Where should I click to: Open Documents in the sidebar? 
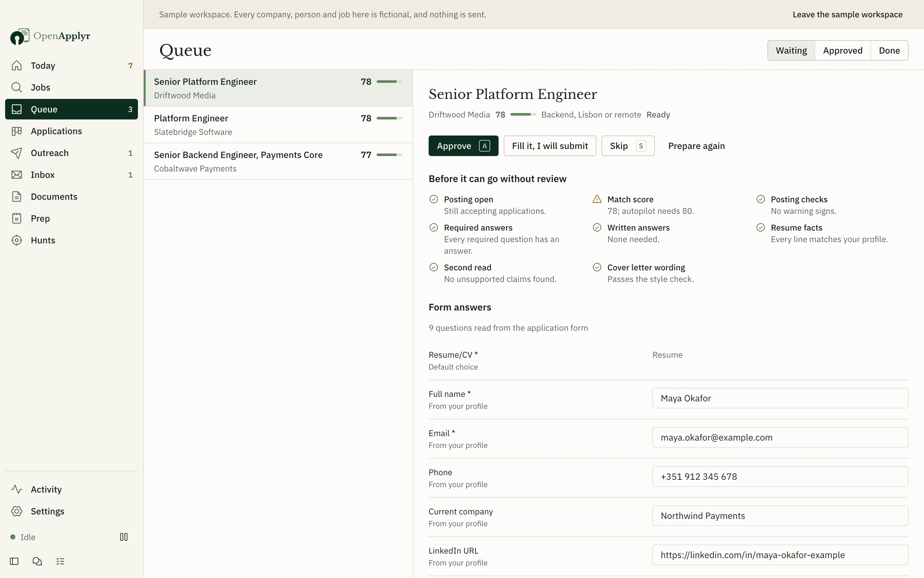72,197
